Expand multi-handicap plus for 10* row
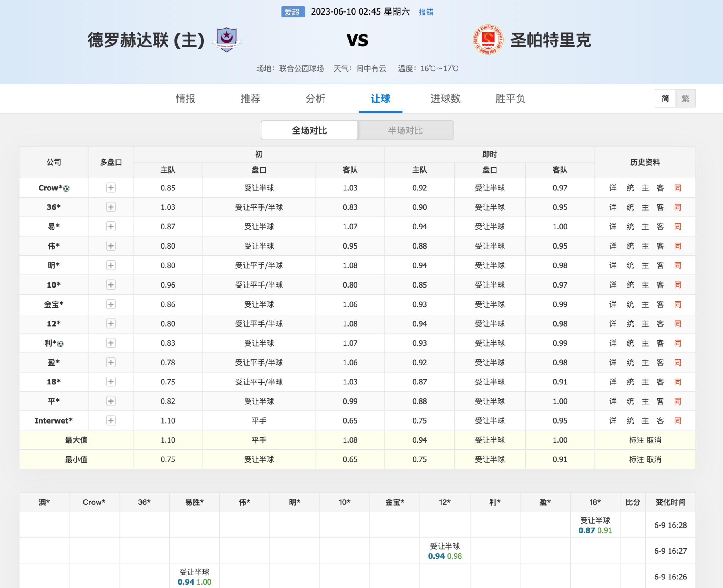723x588 pixels. pyautogui.click(x=111, y=285)
